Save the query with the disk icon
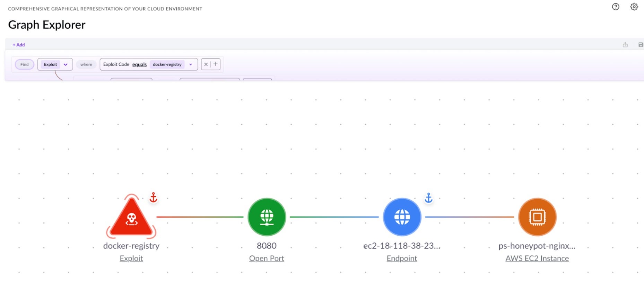 tap(641, 45)
